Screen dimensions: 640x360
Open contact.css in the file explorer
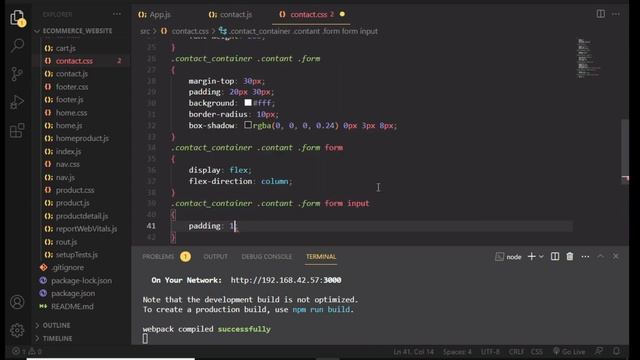pyautogui.click(x=74, y=61)
